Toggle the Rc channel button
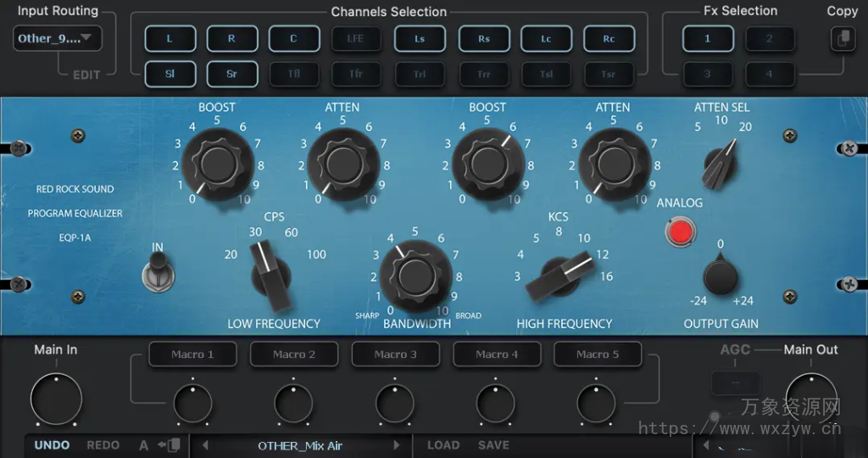 [609, 39]
